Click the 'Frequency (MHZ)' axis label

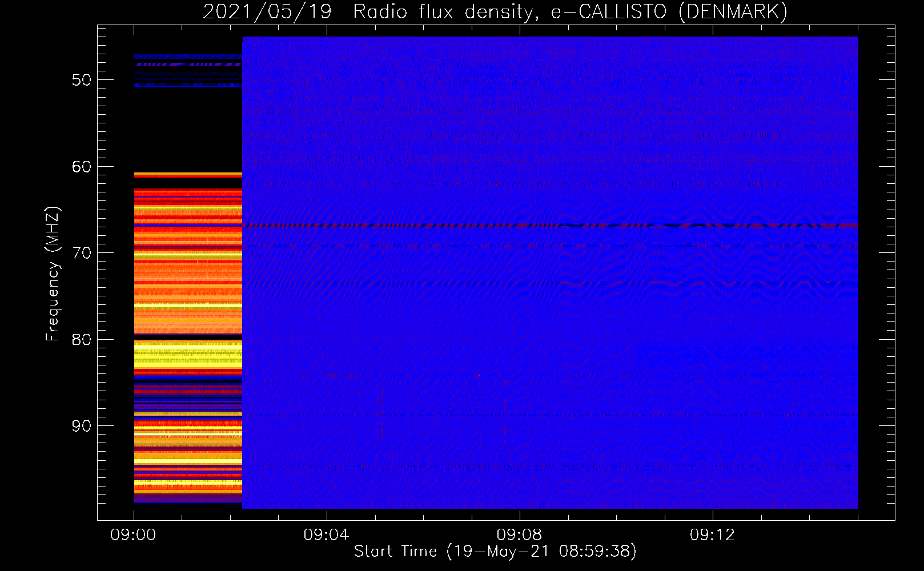tap(53, 274)
